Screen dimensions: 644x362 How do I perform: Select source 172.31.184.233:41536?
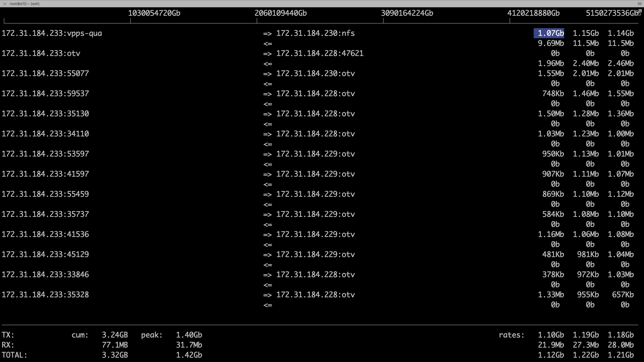tap(45, 234)
